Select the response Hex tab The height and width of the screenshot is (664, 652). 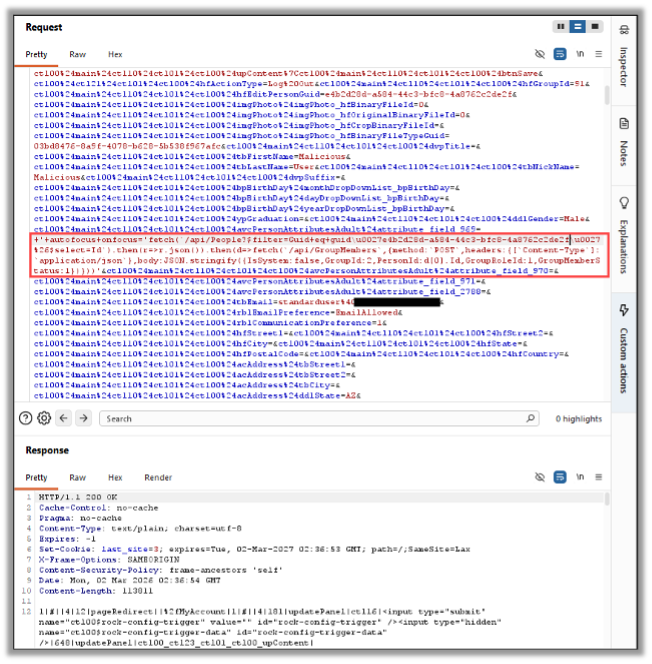(x=115, y=478)
